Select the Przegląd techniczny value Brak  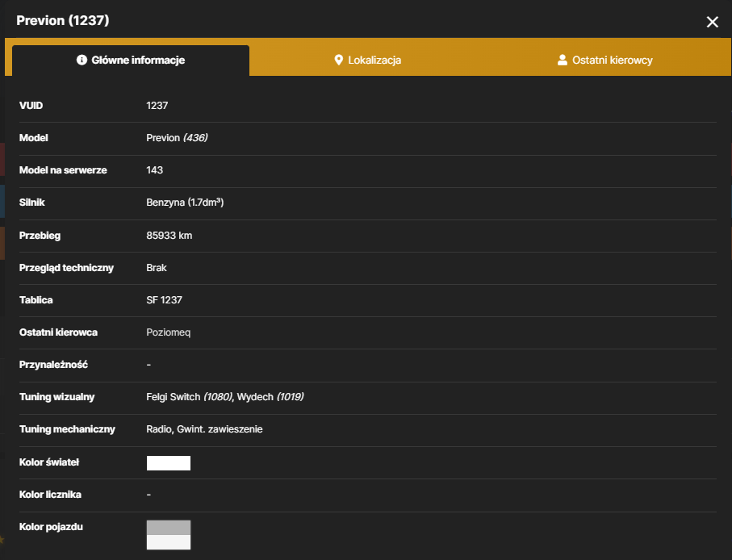[x=157, y=267]
